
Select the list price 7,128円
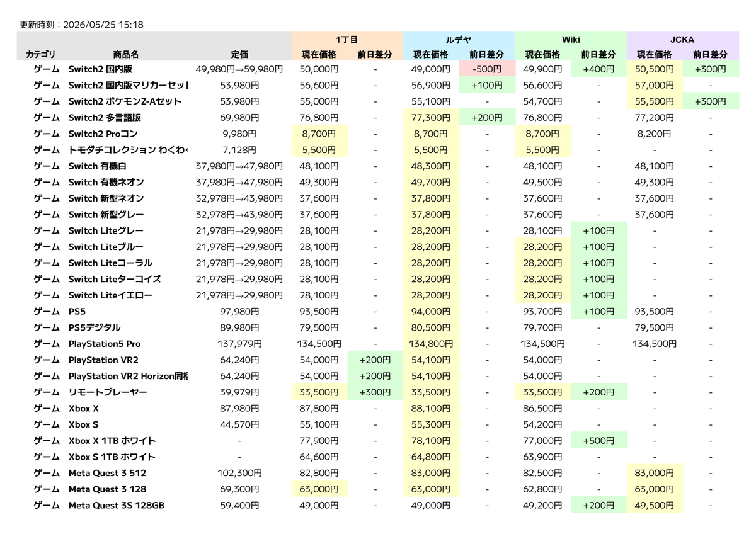point(239,150)
